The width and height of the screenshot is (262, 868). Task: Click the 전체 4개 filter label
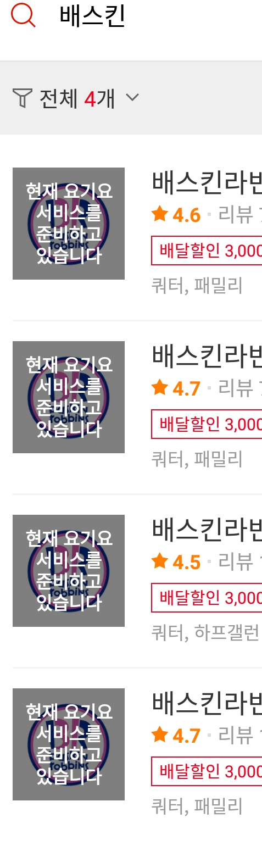point(77,99)
